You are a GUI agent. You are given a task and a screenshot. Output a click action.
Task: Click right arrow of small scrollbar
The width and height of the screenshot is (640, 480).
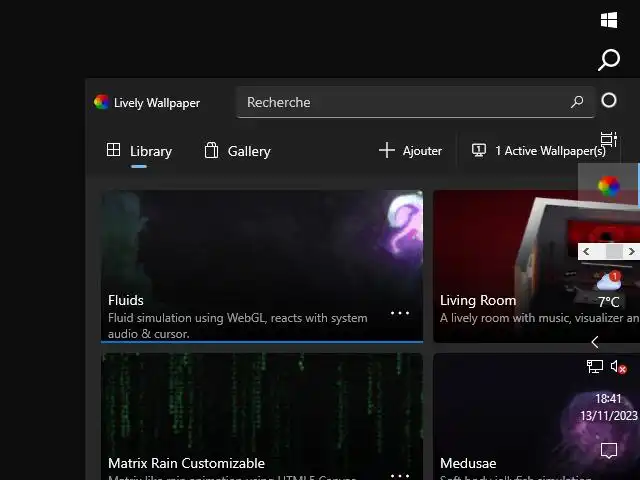click(631, 251)
